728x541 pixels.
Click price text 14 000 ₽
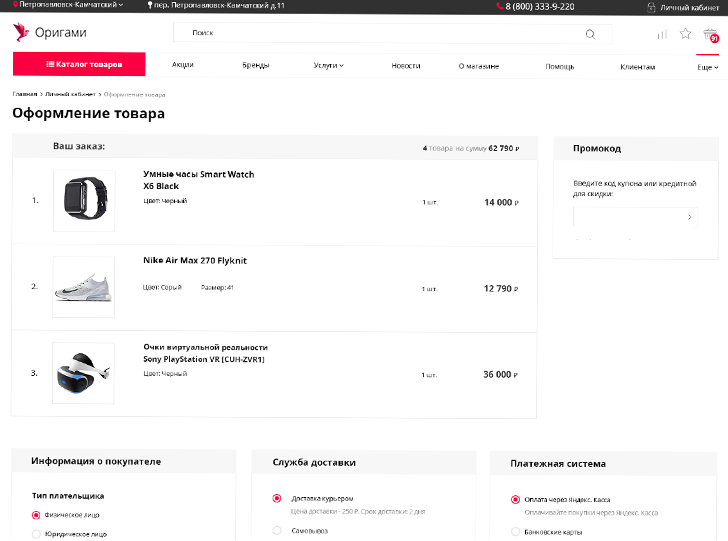tap(501, 202)
